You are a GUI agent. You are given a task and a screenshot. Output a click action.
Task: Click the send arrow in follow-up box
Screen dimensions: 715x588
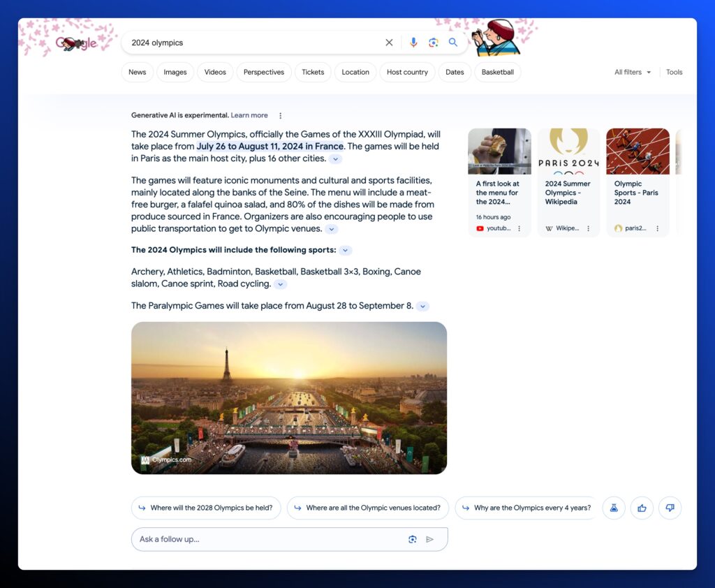point(430,539)
